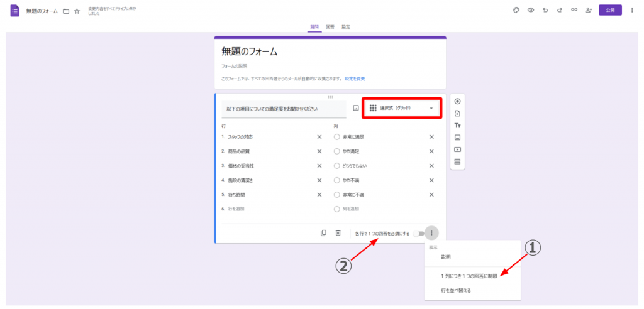Open the theme customization palette icon

point(516,11)
